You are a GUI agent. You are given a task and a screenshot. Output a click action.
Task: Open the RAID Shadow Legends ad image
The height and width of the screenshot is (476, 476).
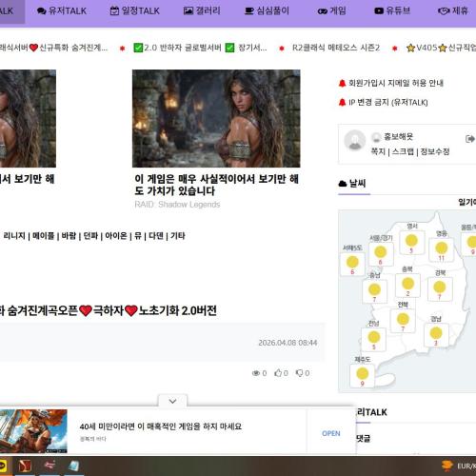coord(216,118)
